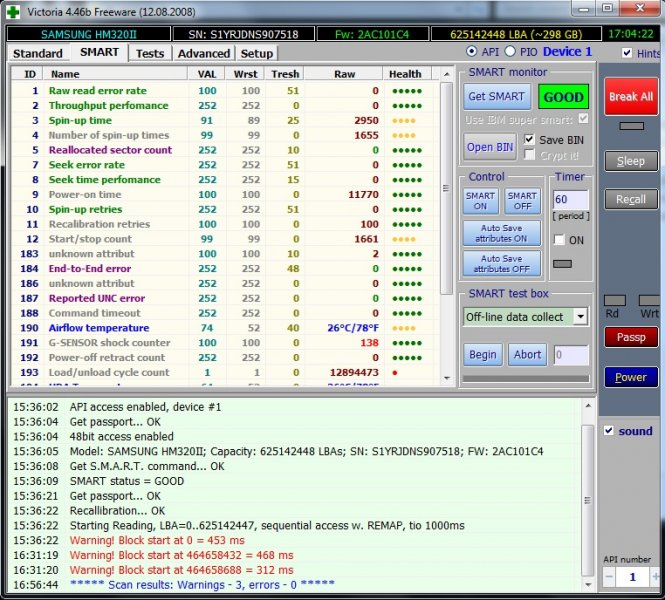Switch to the Tests tab
The image size is (665, 600).
tap(150, 53)
